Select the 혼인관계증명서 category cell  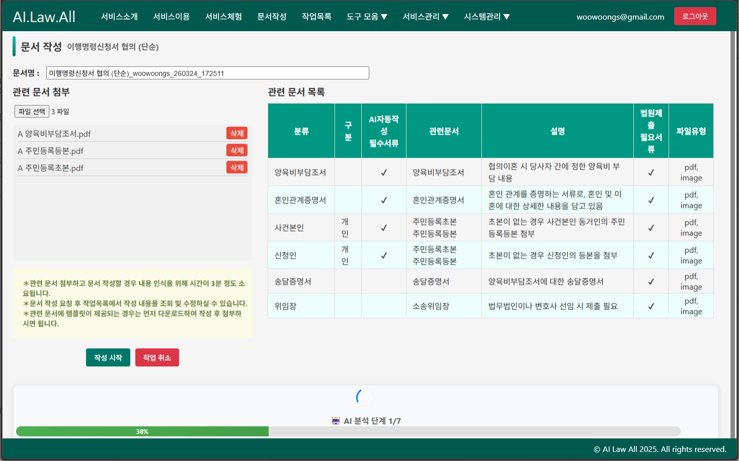tap(300, 200)
